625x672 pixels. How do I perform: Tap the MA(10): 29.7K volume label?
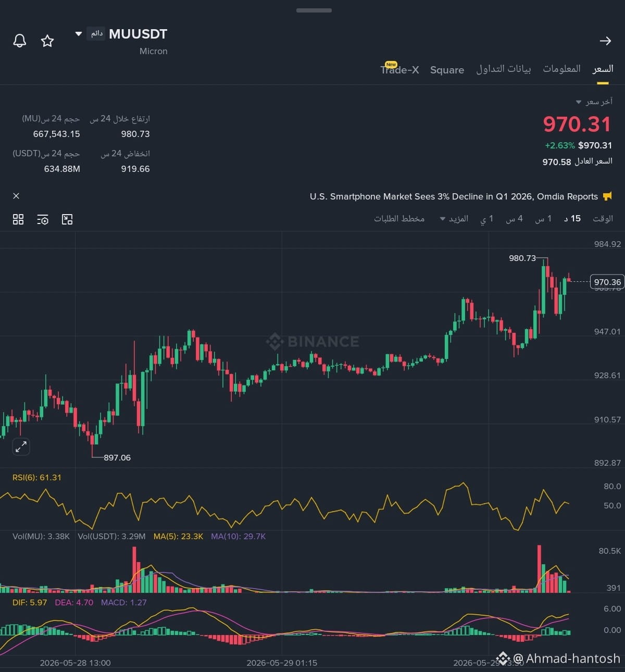coord(238,536)
